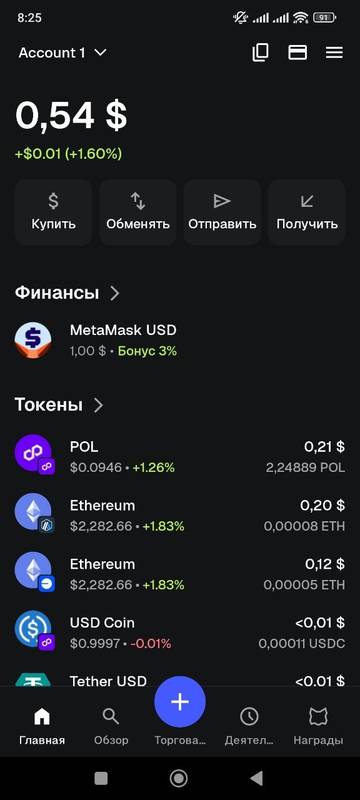The height and width of the screenshot is (800, 360).
Task: Tap the blue plus trade button
Action: 180,702
